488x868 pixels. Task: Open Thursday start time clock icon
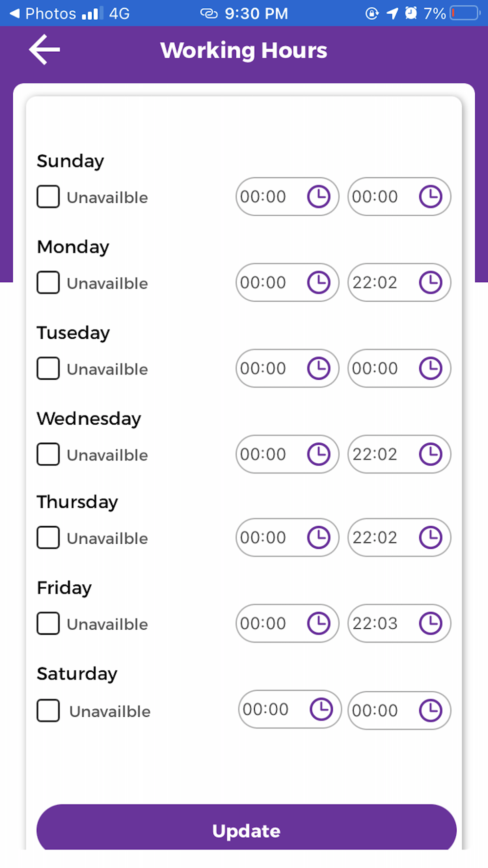pyautogui.click(x=319, y=537)
